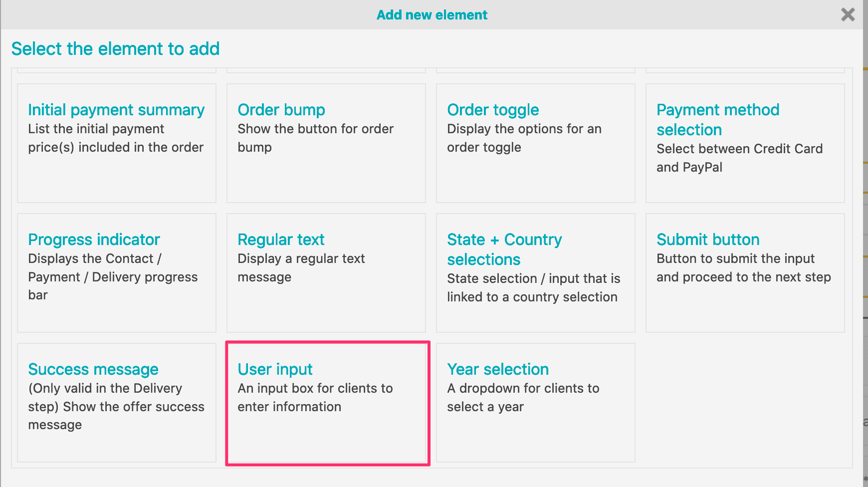Pick the Regular text element

(x=326, y=273)
